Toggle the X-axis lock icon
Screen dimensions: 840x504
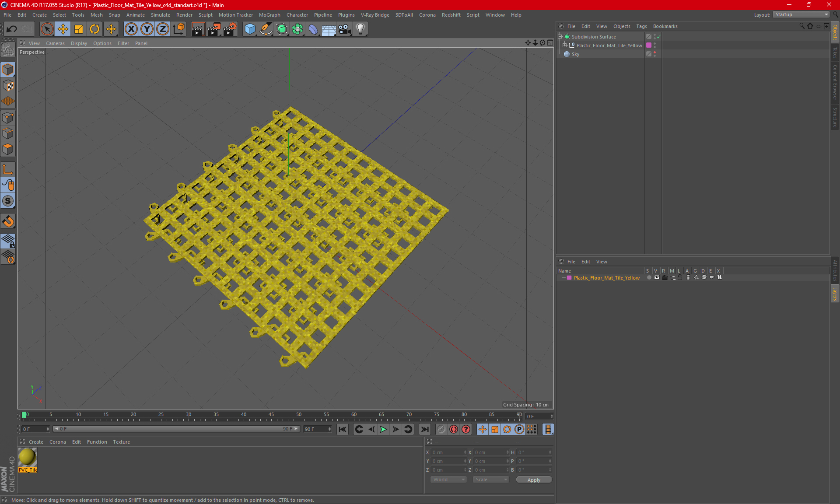[x=131, y=29]
